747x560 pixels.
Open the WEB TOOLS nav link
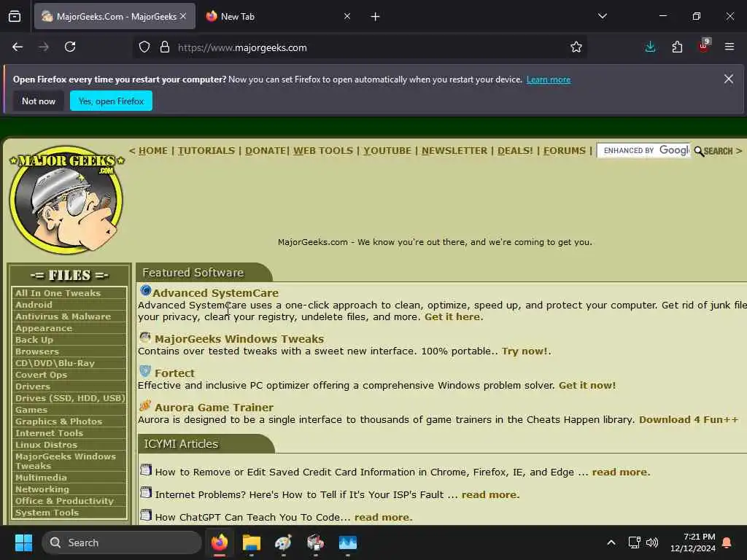click(x=323, y=150)
